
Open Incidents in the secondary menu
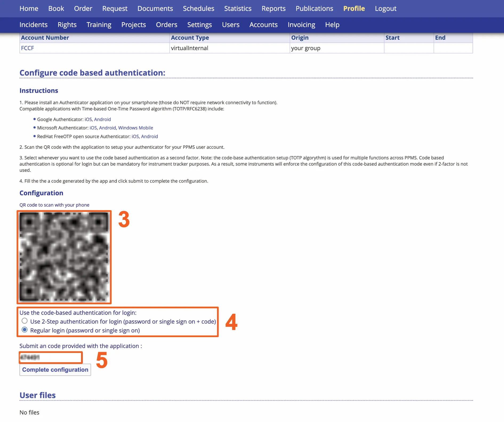click(x=34, y=25)
